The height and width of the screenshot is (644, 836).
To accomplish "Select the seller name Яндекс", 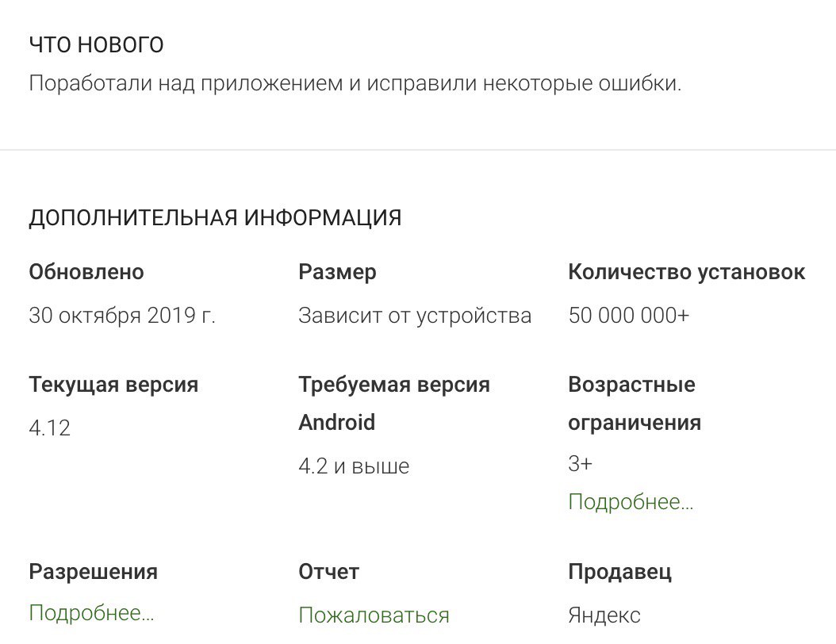I will point(604,615).
